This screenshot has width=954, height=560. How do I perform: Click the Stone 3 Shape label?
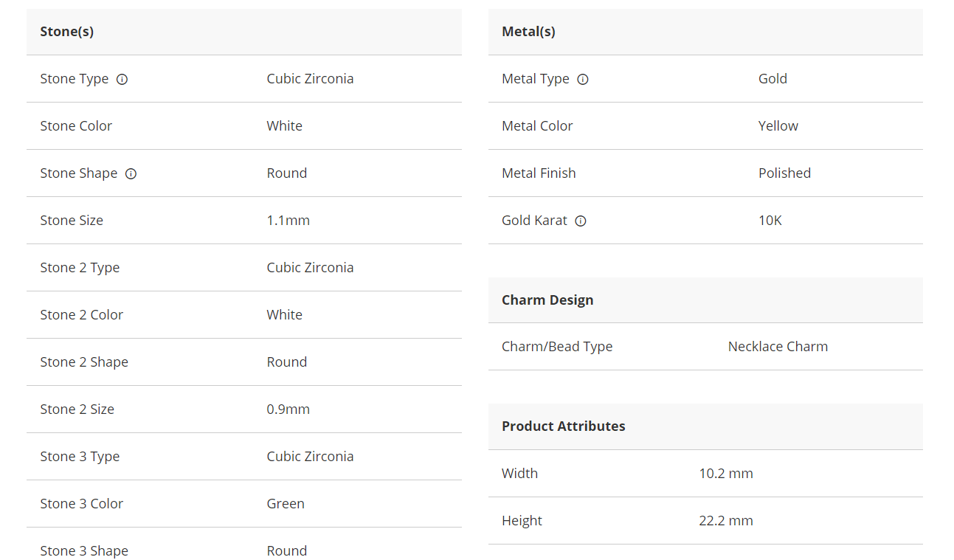click(x=84, y=551)
